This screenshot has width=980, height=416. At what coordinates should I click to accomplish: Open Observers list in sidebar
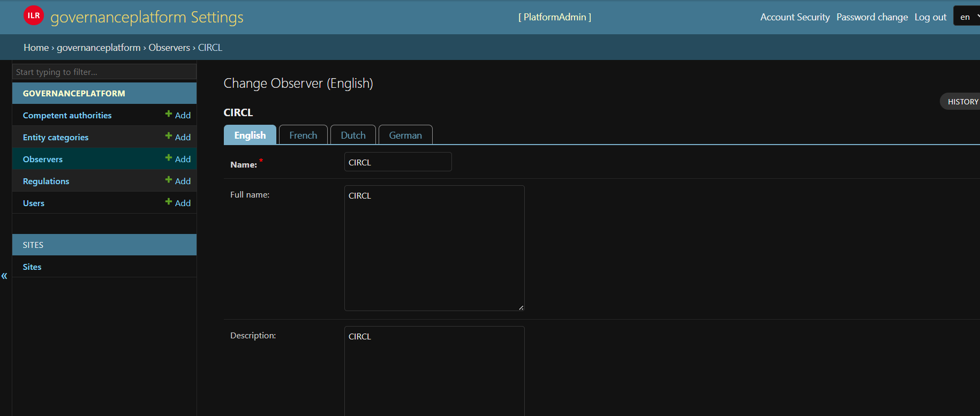43,159
